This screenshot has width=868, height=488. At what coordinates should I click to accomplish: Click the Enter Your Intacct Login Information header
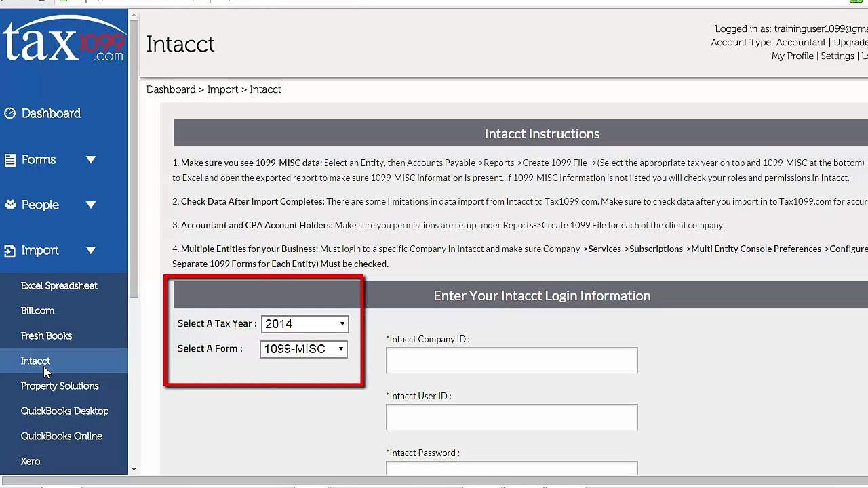542,296
